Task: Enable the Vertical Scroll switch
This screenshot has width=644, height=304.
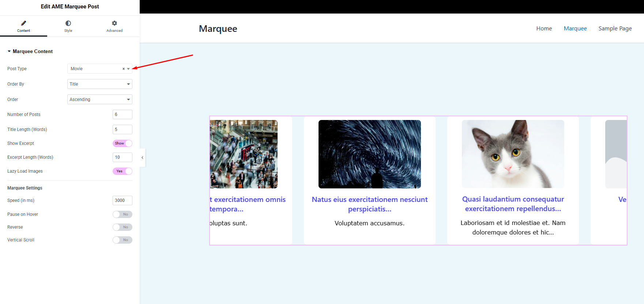Action: [123, 240]
